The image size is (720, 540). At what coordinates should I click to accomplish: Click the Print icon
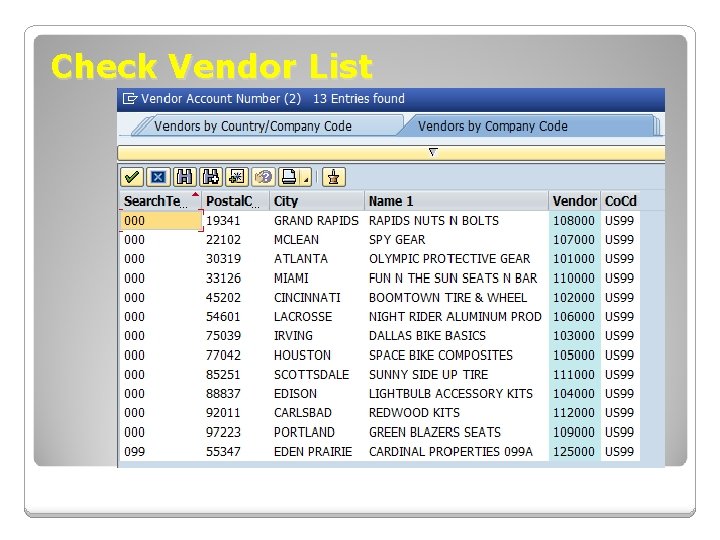tap(289, 177)
